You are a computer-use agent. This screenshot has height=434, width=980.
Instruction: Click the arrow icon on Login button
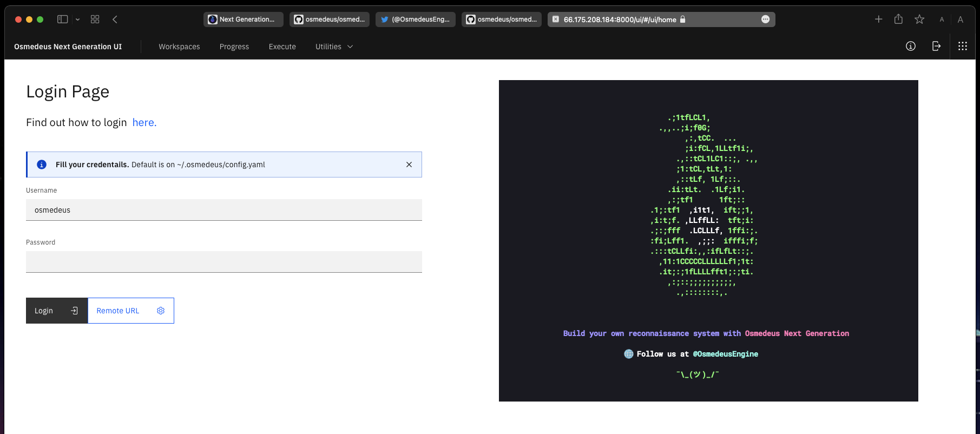pyautogui.click(x=75, y=311)
